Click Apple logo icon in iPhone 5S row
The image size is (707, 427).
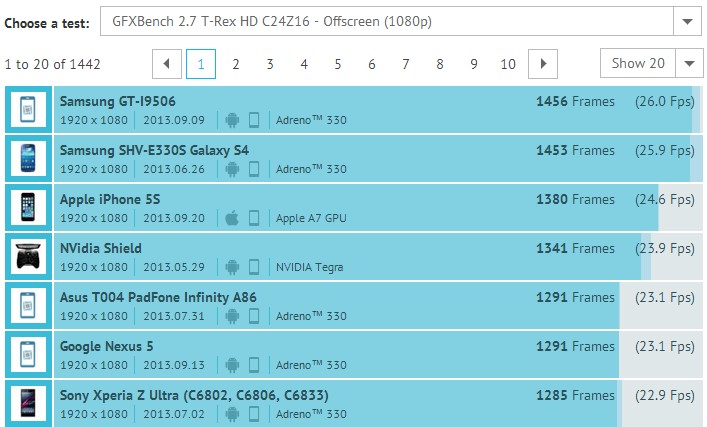click(232, 218)
